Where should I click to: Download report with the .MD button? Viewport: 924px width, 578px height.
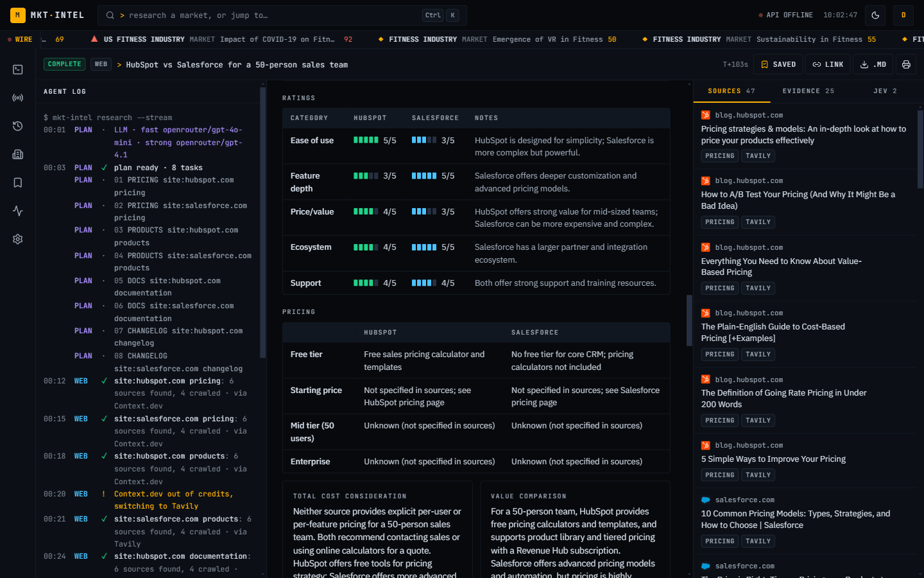click(x=873, y=64)
